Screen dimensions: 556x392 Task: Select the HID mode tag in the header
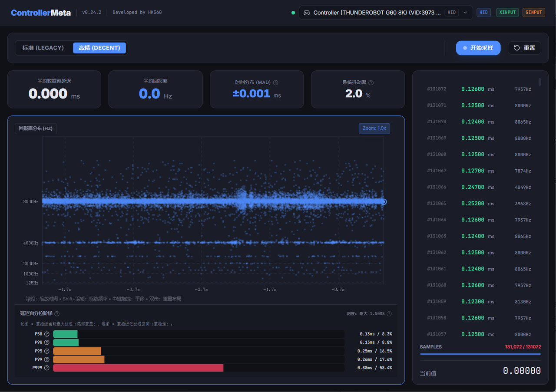pos(484,13)
